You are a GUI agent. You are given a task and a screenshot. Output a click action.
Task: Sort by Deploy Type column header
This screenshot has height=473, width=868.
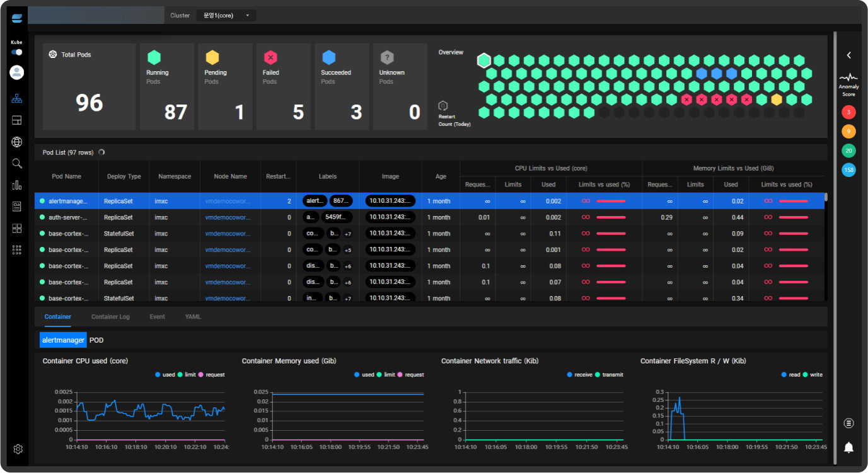pyautogui.click(x=124, y=177)
